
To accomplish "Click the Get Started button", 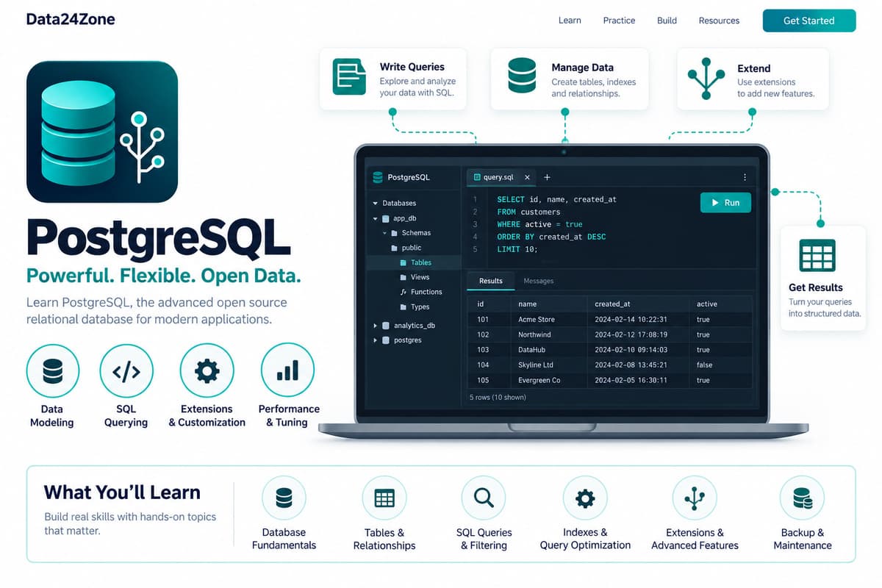I will click(x=809, y=21).
